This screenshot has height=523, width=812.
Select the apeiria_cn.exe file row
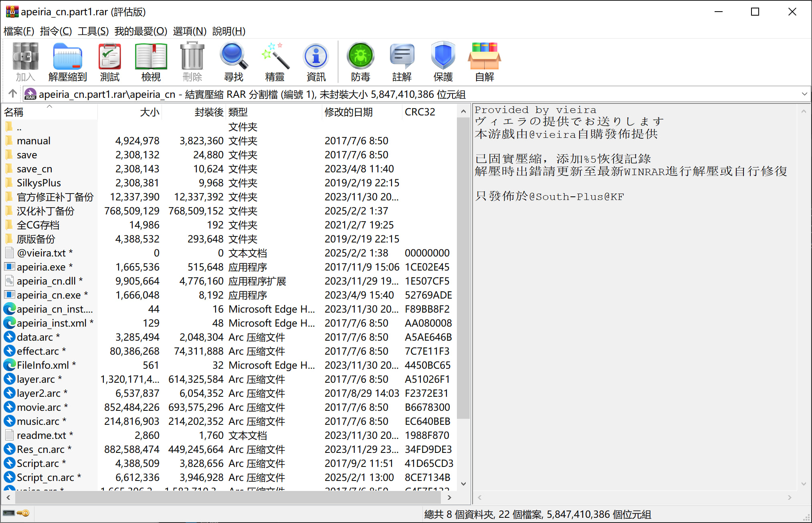48,295
